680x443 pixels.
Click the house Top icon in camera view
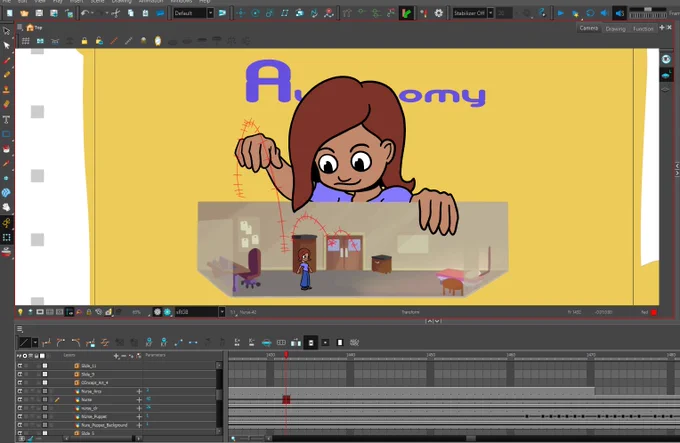tap(30, 28)
